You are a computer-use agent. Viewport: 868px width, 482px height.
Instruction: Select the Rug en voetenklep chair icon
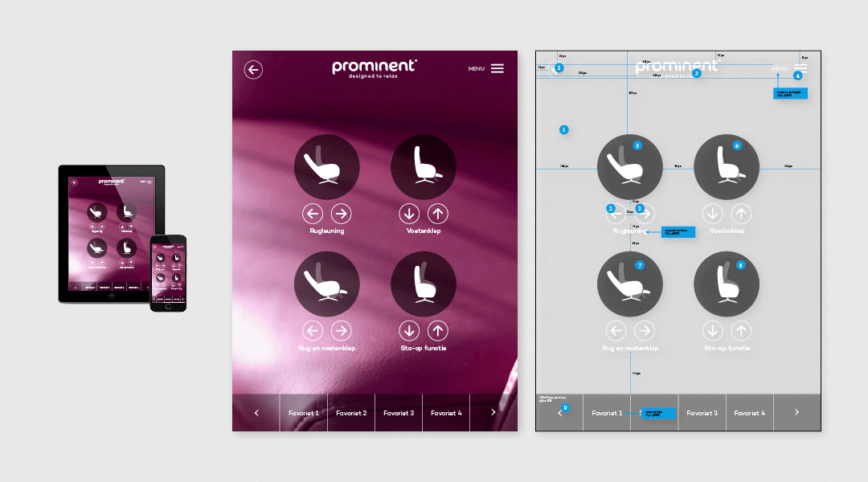[326, 284]
